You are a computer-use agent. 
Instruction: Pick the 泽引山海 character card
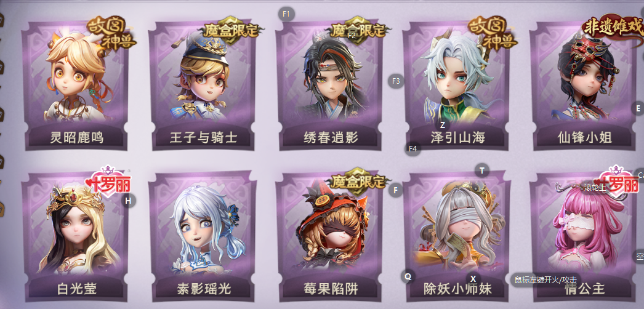pos(457,86)
